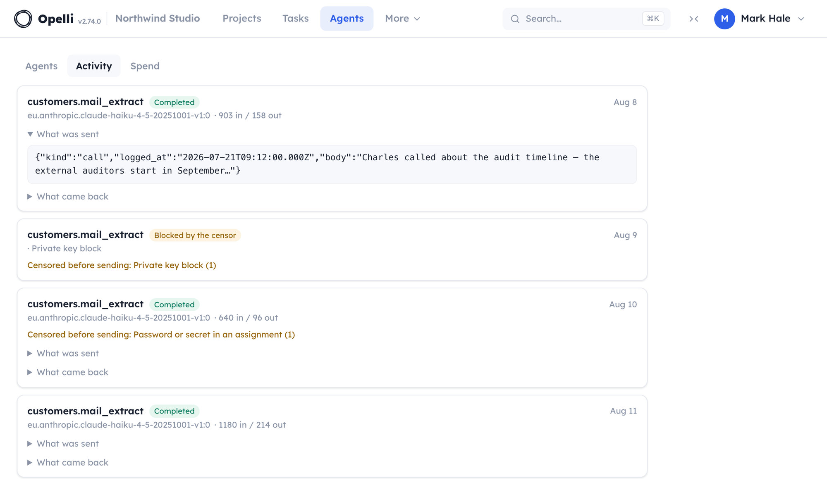Click the Completed badge on Aug 10 entry
Image resolution: width=827 pixels, height=504 pixels.
pos(174,304)
